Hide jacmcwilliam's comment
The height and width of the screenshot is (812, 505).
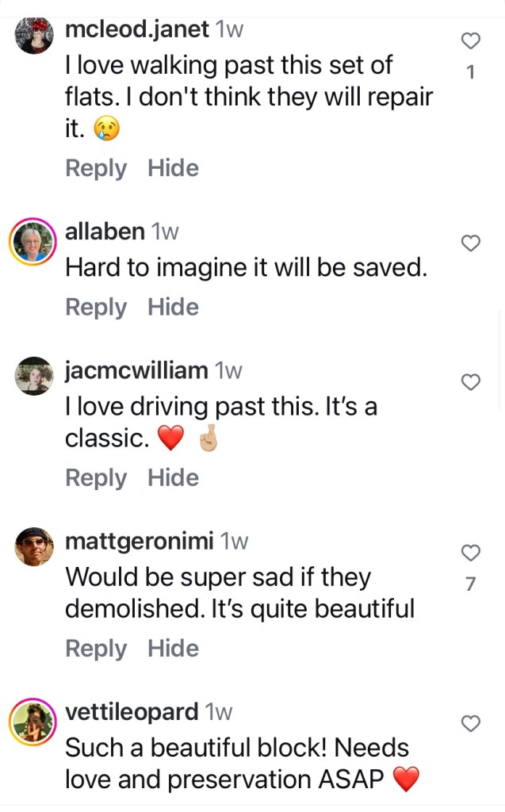pos(173,477)
